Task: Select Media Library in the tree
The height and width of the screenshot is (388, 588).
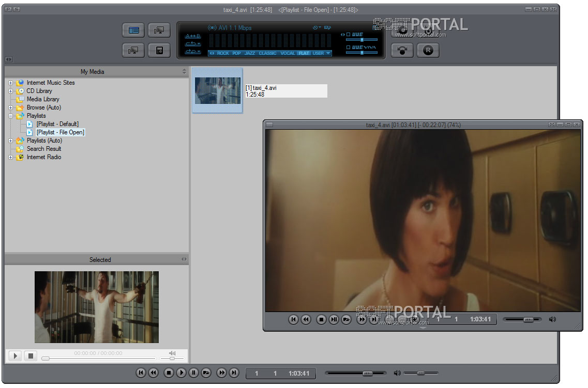Action: tap(43, 99)
